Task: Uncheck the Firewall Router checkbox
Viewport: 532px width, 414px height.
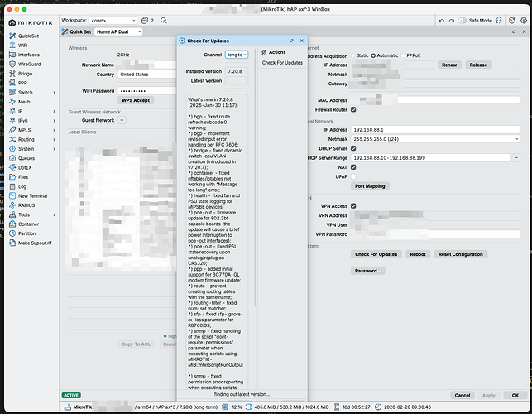Action: point(353,109)
